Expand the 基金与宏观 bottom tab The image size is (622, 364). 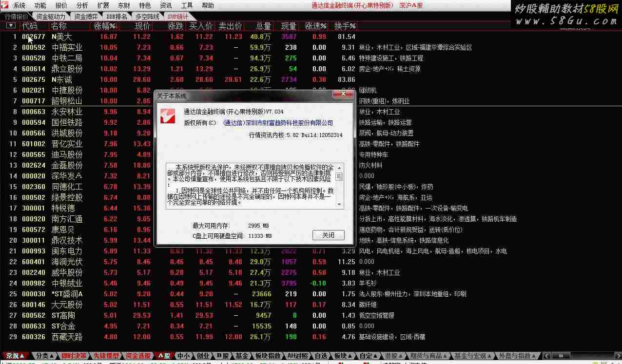click(x=474, y=356)
